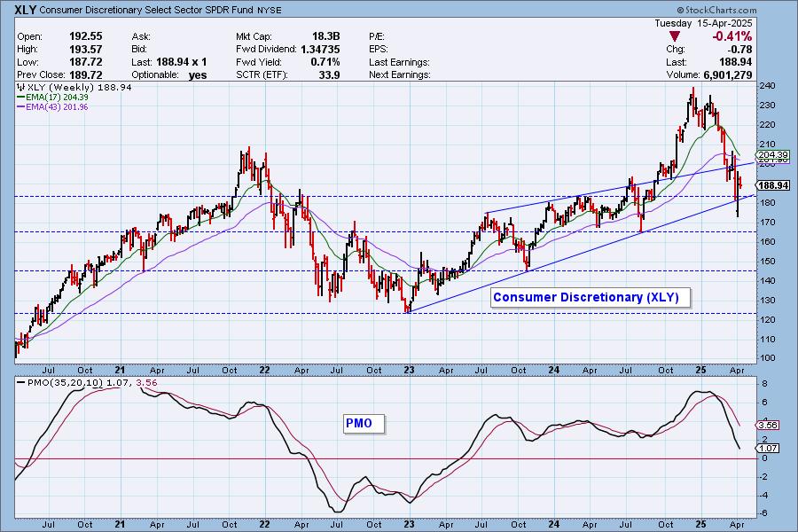Click the PMO annotation box

364,424
